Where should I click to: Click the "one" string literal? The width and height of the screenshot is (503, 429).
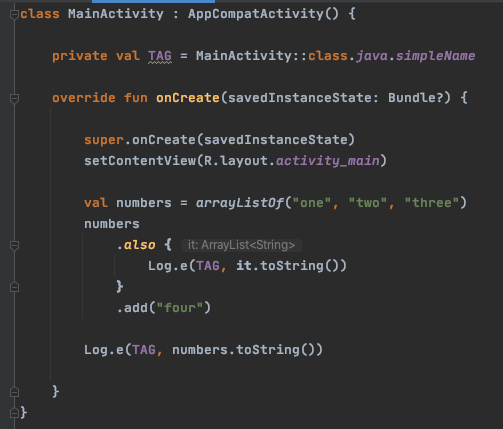coord(312,203)
